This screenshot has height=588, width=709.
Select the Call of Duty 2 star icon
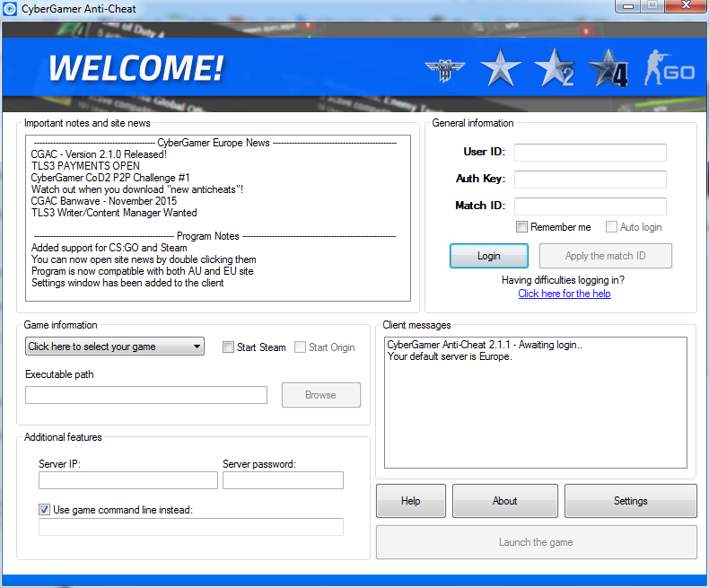point(555,68)
